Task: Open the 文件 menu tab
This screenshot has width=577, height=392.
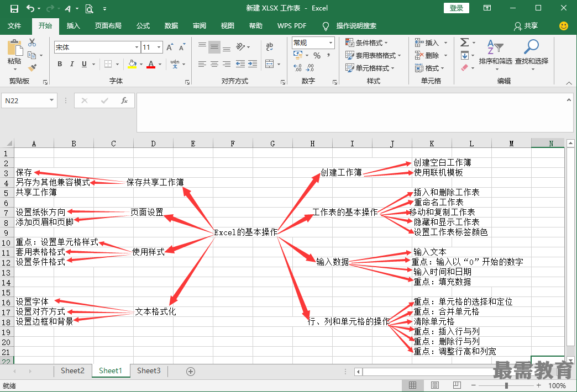Action: click(x=14, y=26)
